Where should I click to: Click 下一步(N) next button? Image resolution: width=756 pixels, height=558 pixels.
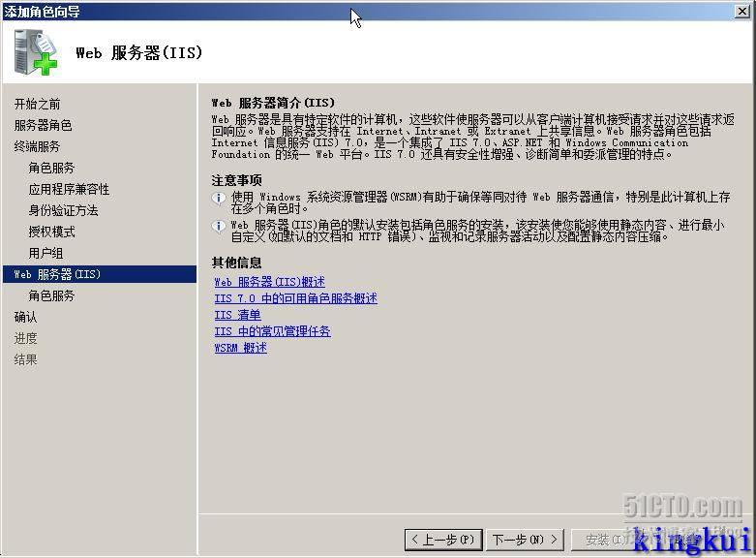(525, 540)
